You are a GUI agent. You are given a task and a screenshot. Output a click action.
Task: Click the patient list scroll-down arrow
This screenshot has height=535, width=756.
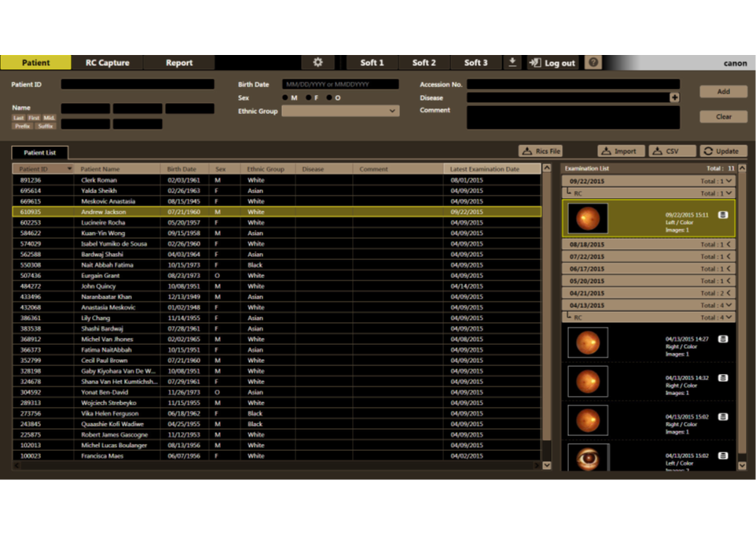[x=547, y=465]
